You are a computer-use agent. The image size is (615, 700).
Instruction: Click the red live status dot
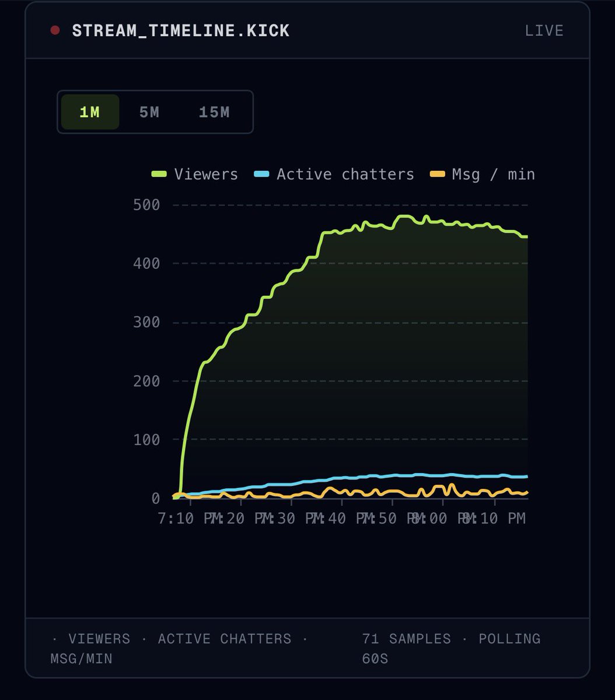pos(55,30)
